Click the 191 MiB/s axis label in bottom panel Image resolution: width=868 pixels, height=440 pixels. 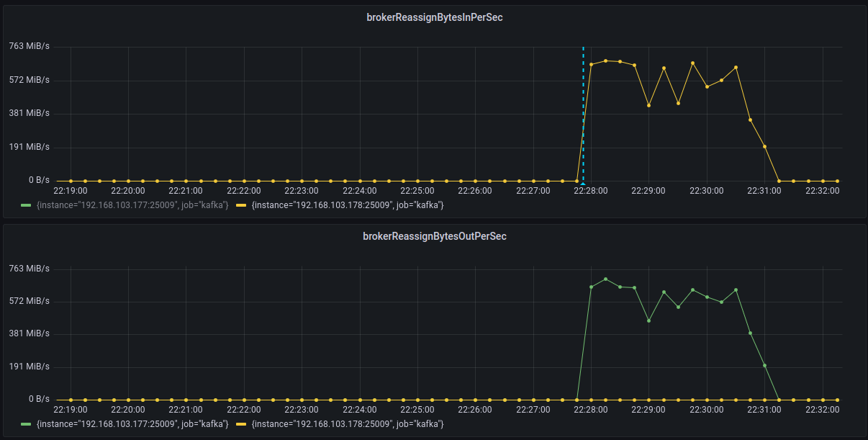coord(30,366)
